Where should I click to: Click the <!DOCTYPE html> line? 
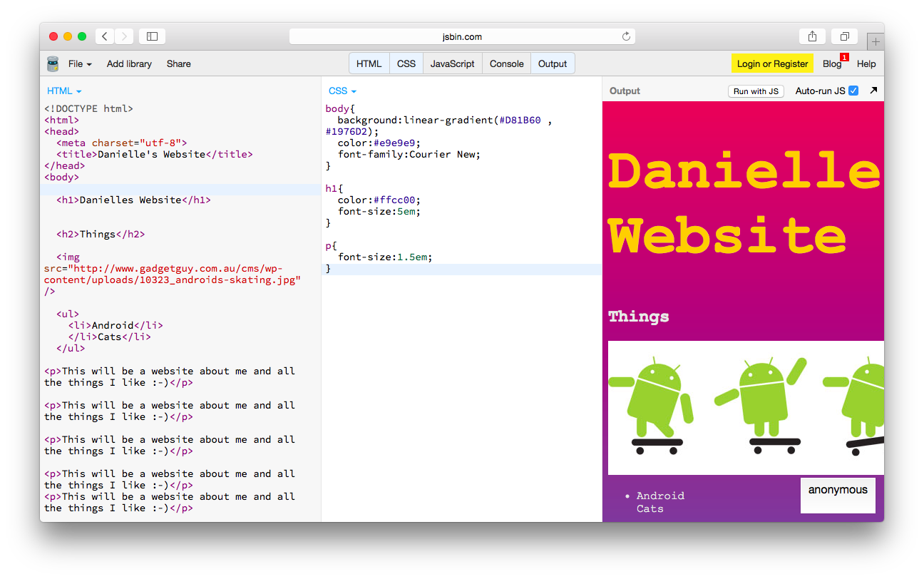tap(88, 108)
